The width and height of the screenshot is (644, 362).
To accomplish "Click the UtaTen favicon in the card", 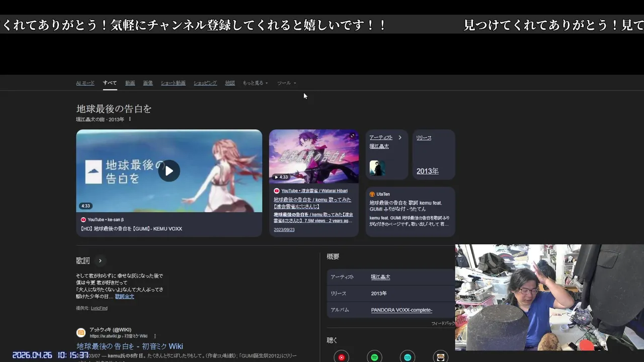I will (x=372, y=194).
